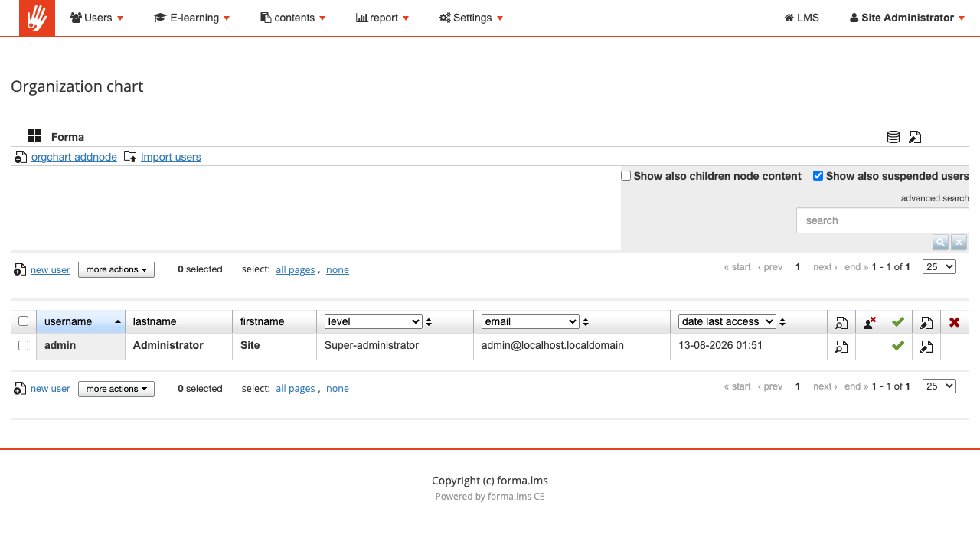
Task: Open the report menu
Action: [x=382, y=18]
